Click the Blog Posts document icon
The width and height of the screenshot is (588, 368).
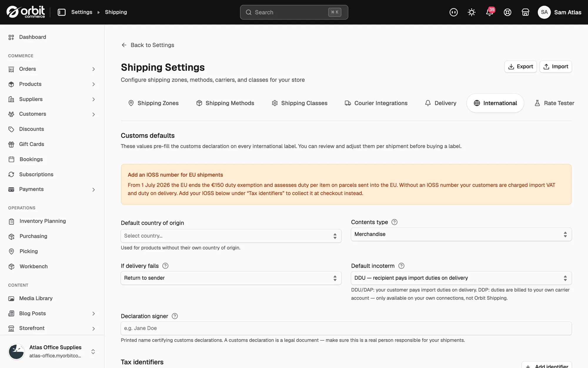(x=11, y=314)
